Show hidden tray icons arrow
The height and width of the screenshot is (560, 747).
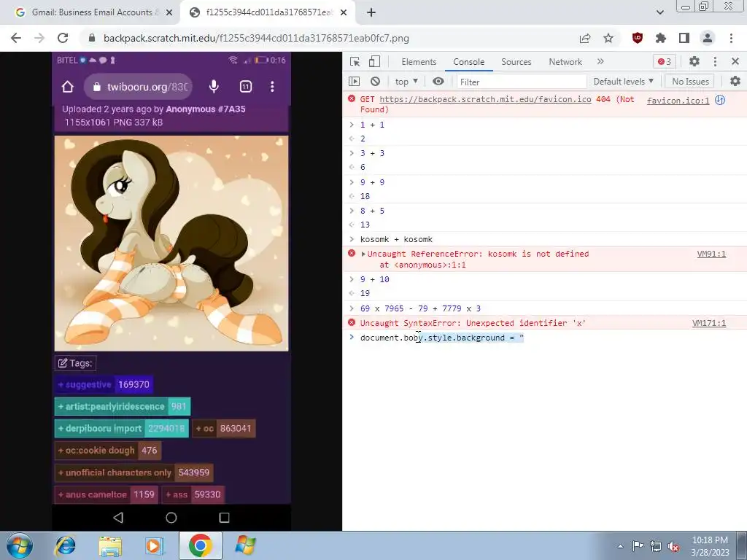[620, 546]
